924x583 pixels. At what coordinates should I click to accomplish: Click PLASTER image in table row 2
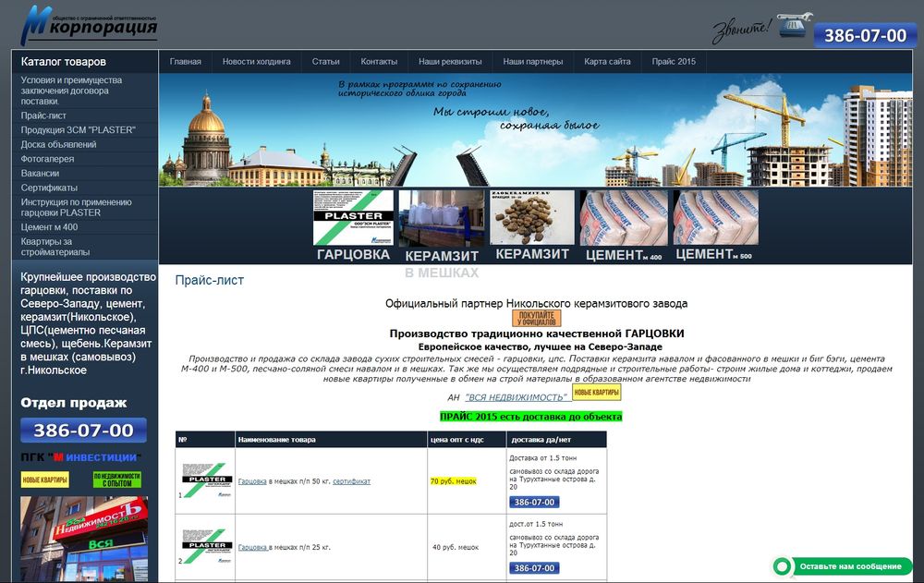pyautogui.click(x=206, y=546)
